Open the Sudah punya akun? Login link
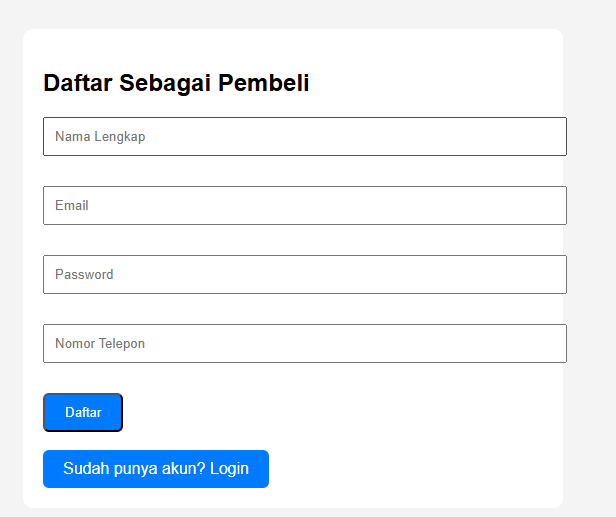Screen dimensions: 616x517 coord(156,469)
